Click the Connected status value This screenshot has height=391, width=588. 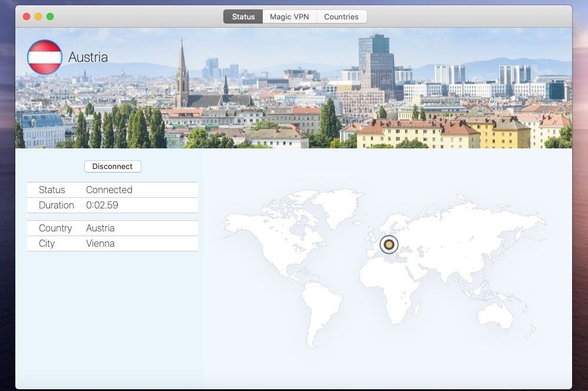pos(109,190)
